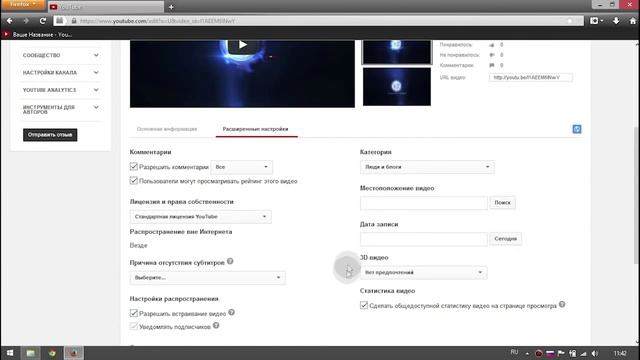Click help icon beside Уведомлять подписчиков
This screenshot has width=640, height=360.
(x=216, y=325)
